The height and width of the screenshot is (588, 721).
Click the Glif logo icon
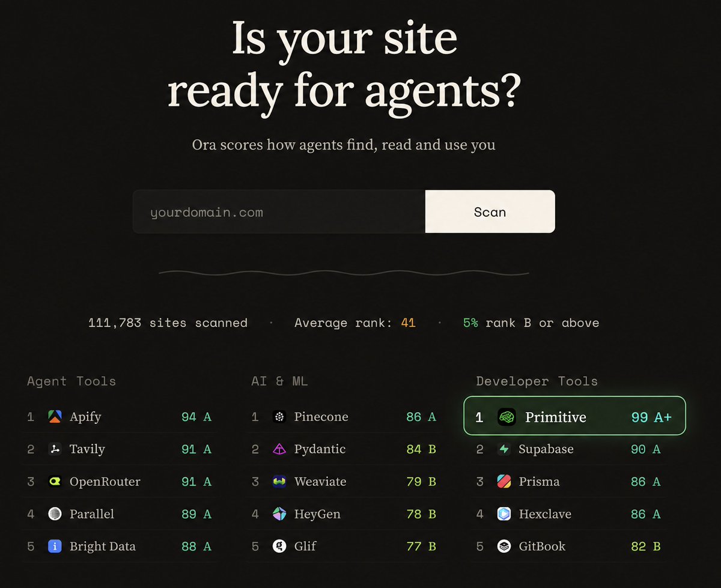[x=279, y=547]
